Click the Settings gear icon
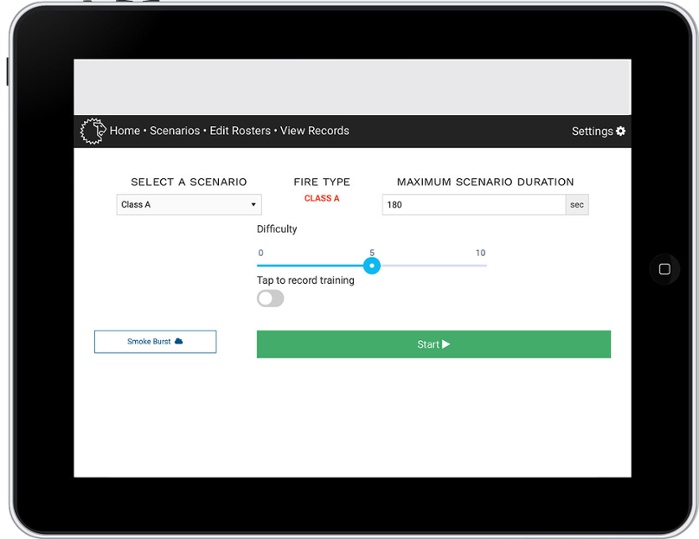The width and height of the screenshot is (699, 539). [x=621, y=131]
